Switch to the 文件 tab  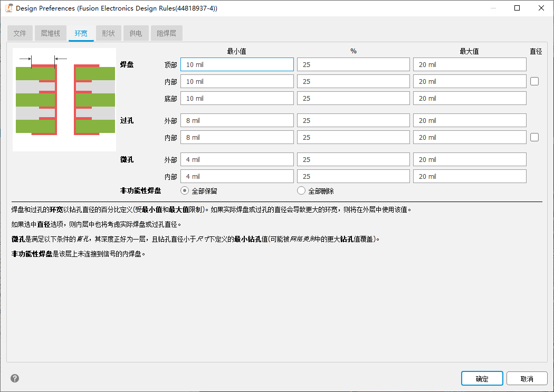[x=20, y=33]
